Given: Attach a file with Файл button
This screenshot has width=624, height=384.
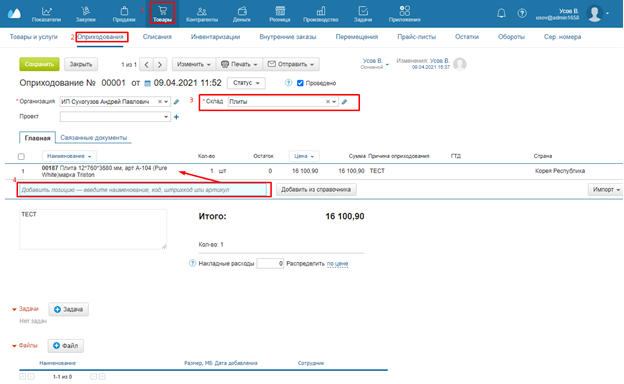Looking at the screenshot, I should point(66,346).
